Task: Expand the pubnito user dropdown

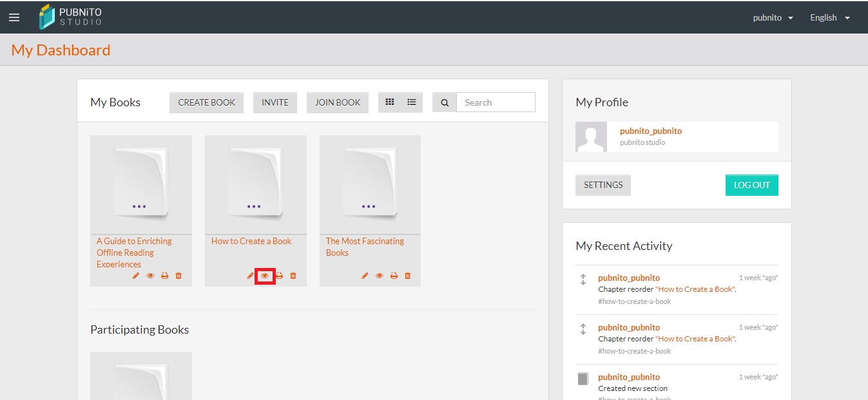Action: (773, 17)
